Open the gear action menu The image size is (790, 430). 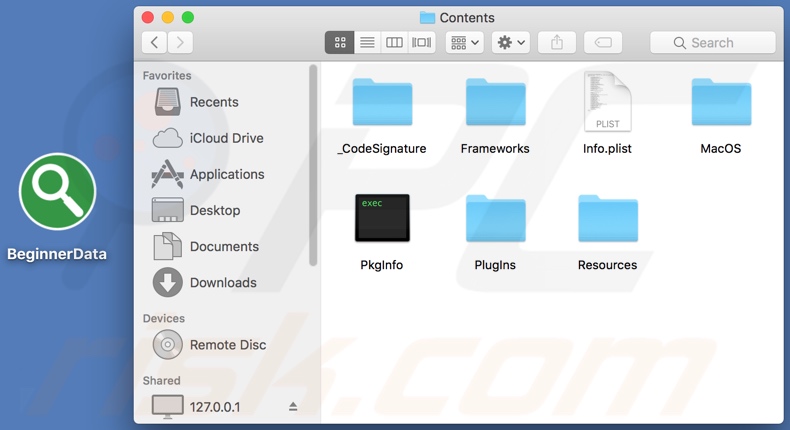tap(511, 42)
